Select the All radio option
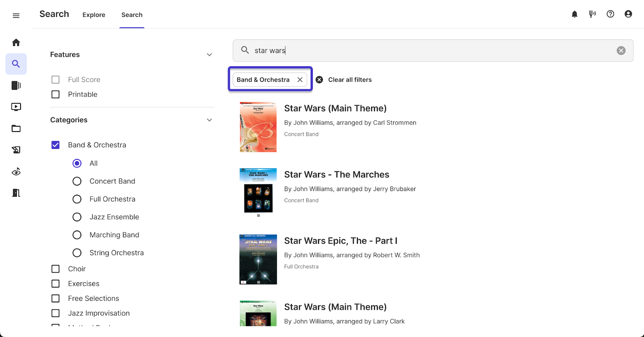The height and width of the screenshot is (337, 644). click(x=77, y=163)
